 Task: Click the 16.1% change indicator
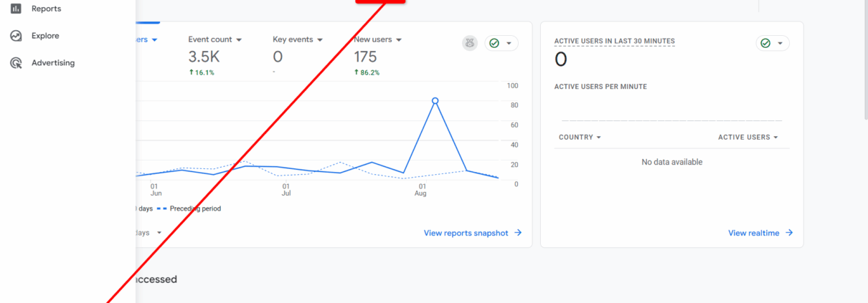coord(202,72)
